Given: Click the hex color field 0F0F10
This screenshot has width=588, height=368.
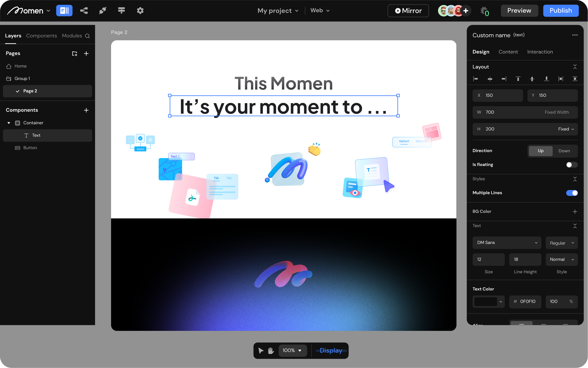Looking at the screenshot, I should 525,302.
